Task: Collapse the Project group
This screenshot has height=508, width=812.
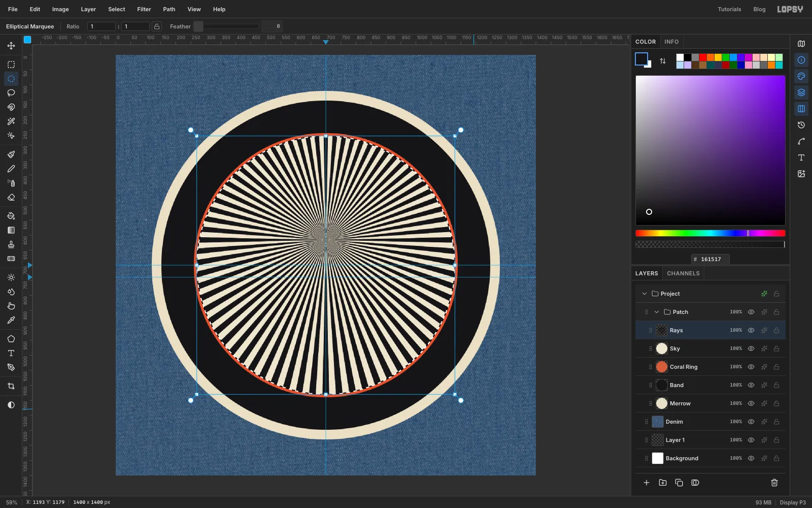Action: click(x=645, y=294)
